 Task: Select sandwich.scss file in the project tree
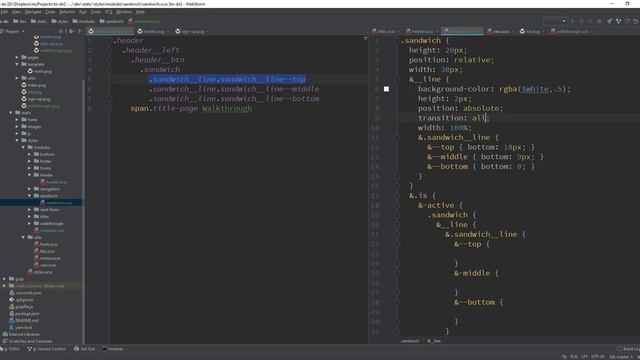[x=56, y=203]
